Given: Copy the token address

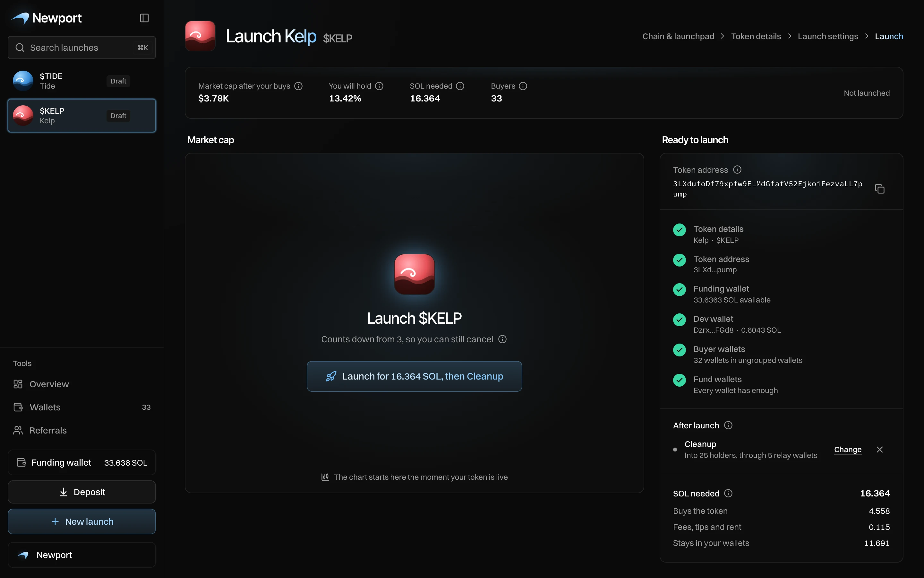Looking at the screenshot, I should pyautogui.click(x=880, y=189).
